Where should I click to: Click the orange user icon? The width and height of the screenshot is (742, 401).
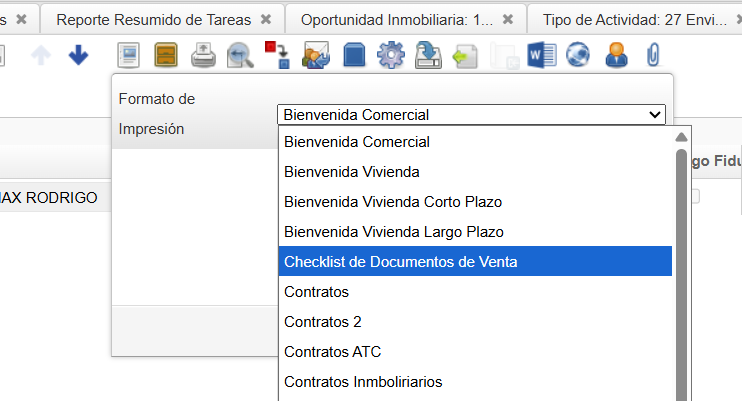pyautogui.click(x=616, y=57)
